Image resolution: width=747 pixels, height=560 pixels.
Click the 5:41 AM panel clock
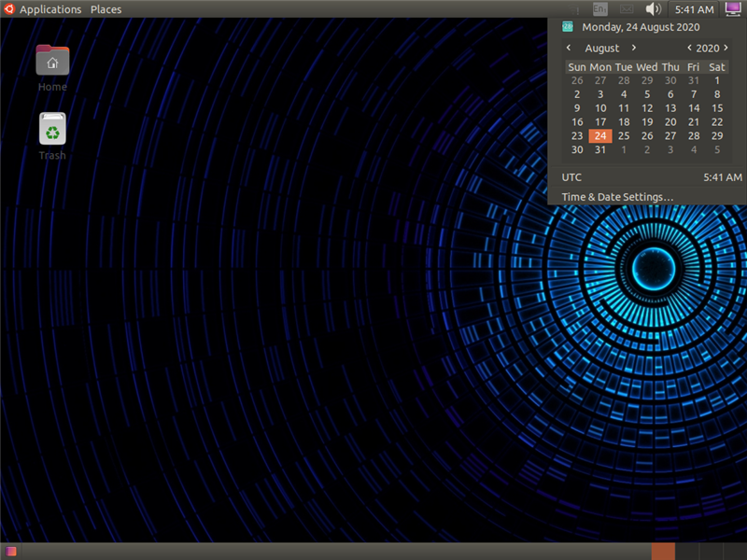694,9
